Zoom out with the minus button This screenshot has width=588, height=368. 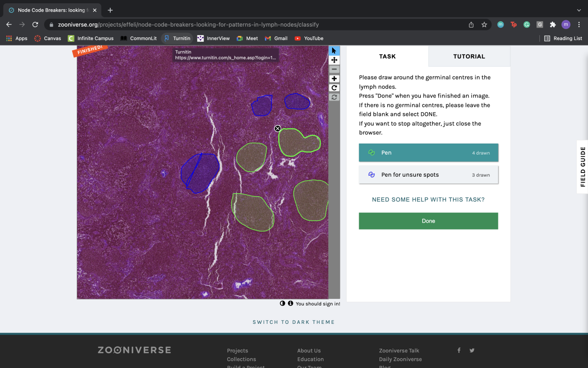[x=334, y=69]
